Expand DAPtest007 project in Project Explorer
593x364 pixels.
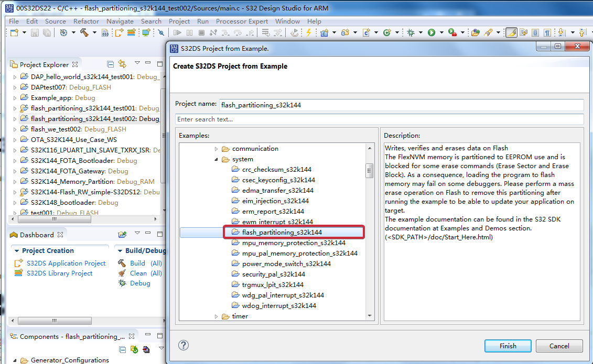[x=15, y=87]
